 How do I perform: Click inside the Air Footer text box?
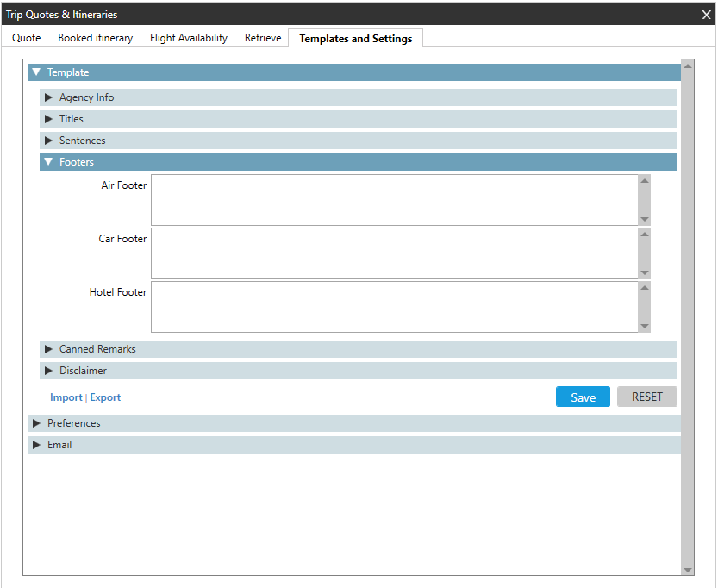[394, 200]
